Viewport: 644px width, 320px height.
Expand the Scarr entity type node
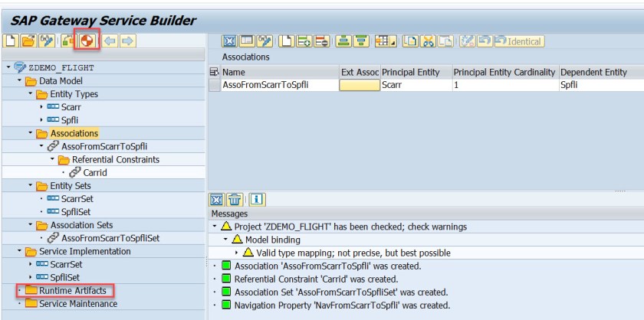click(41, 107)
